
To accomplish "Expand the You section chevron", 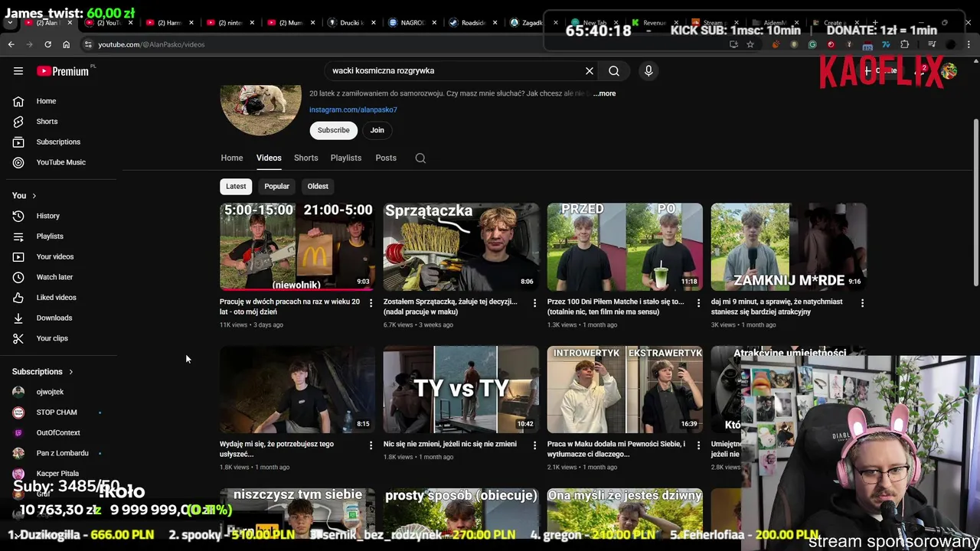I will 34,196.
